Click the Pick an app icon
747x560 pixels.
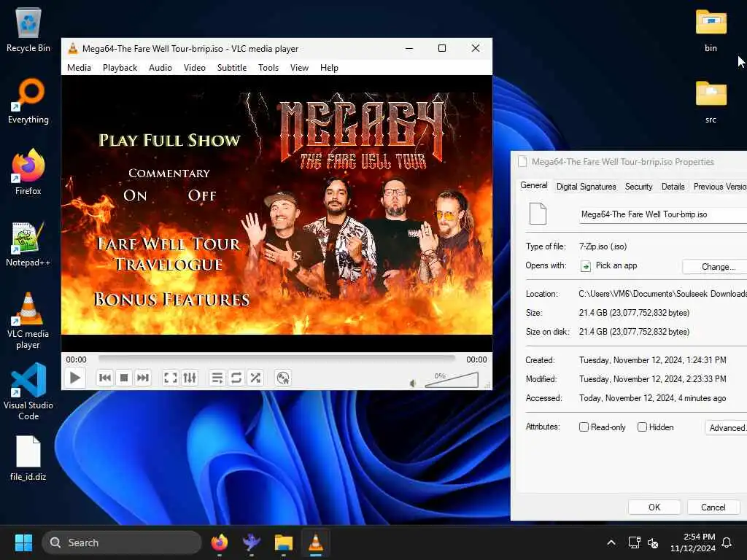click(x=586, y=266)
